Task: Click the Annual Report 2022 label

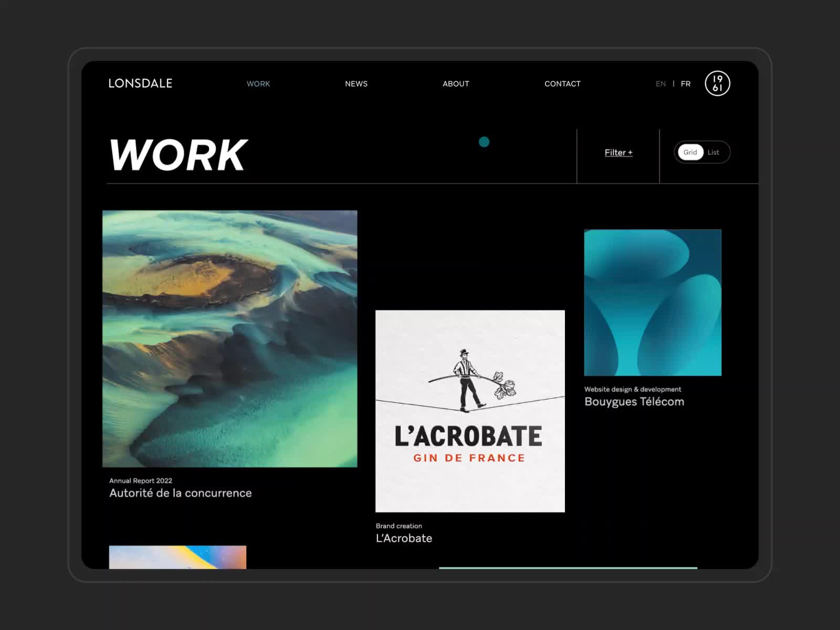Action: pyautogui.click(x=141, y=480)
